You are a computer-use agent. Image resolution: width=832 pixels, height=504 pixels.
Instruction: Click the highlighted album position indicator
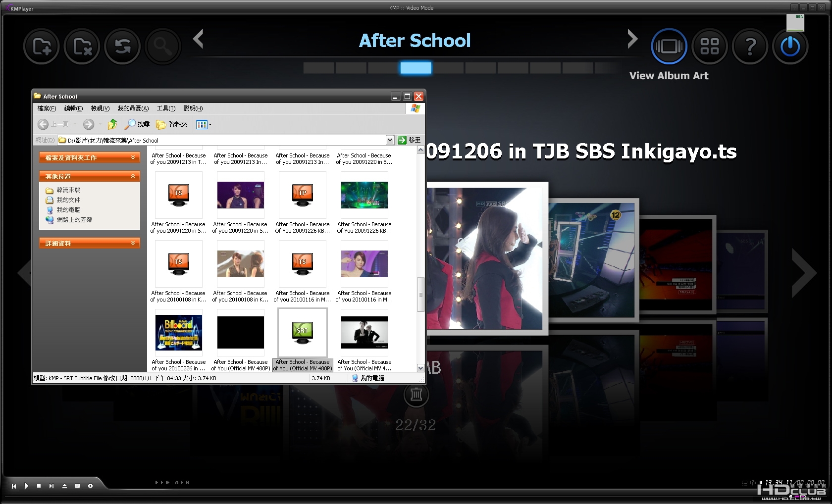pyautogui.click(x=416, y=68)
